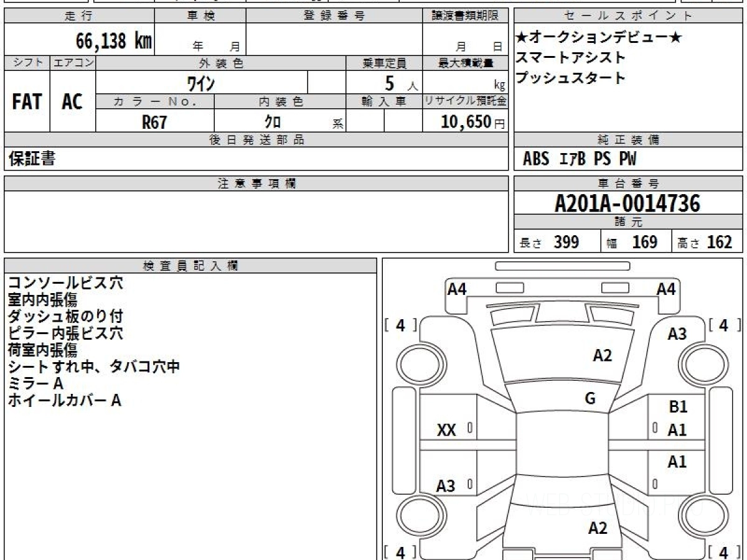The height and width of the screenshot is (560, 747).
Task: Select the 後日発送部品 header
Action: point(256,140)
